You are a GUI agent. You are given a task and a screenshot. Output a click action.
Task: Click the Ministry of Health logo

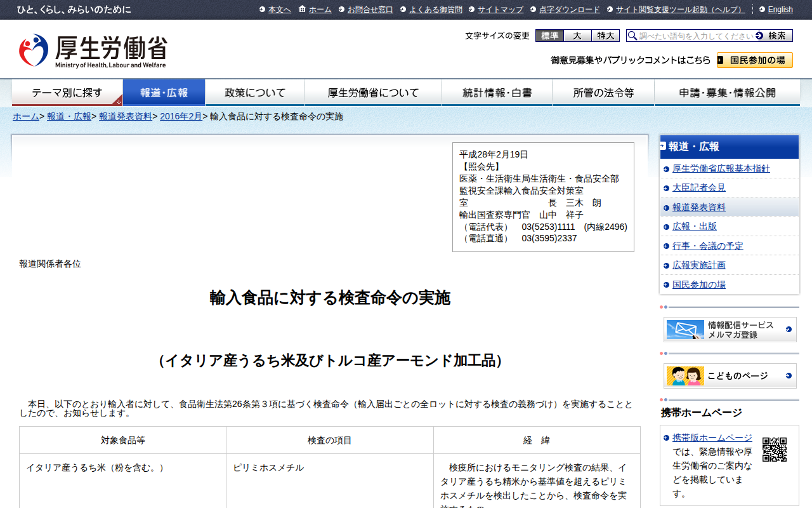pos(93,51)
